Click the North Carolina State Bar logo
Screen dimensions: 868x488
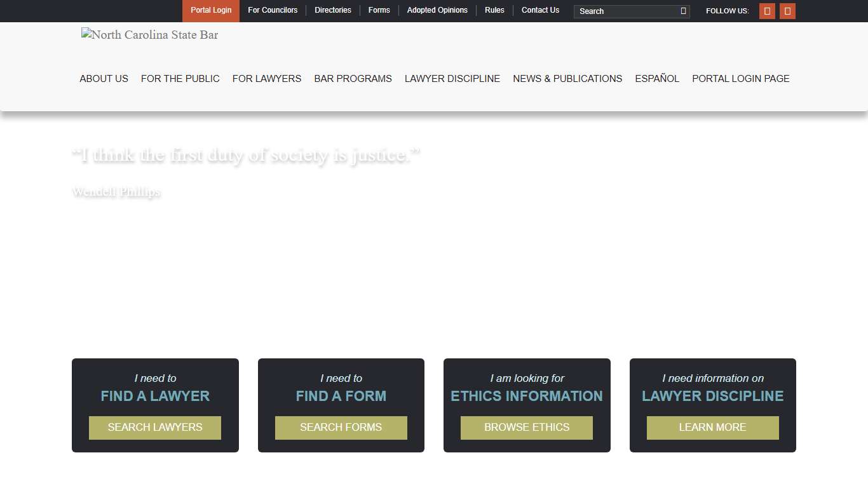150,35
